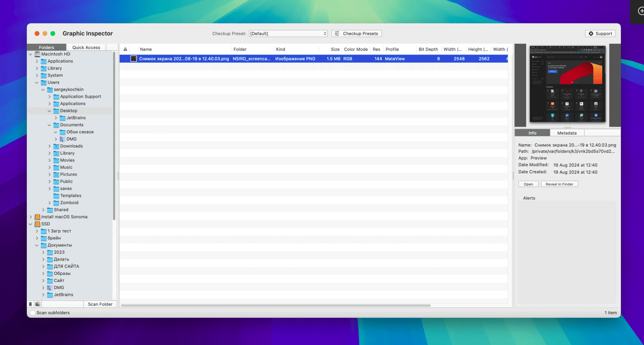Click the Scan Folder button
Image resolution: width=644 pixels, height=345 pixels.
click(100, 304)
